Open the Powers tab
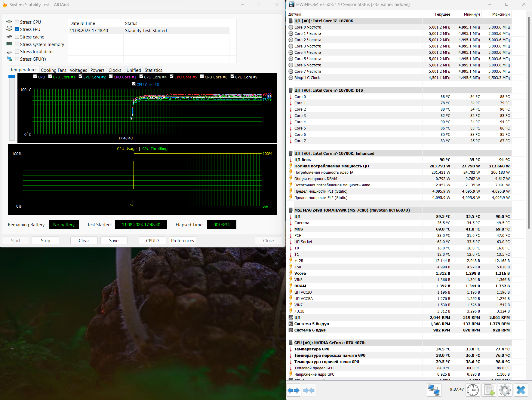This screenshot has width=532, height=400. point(97,70)
